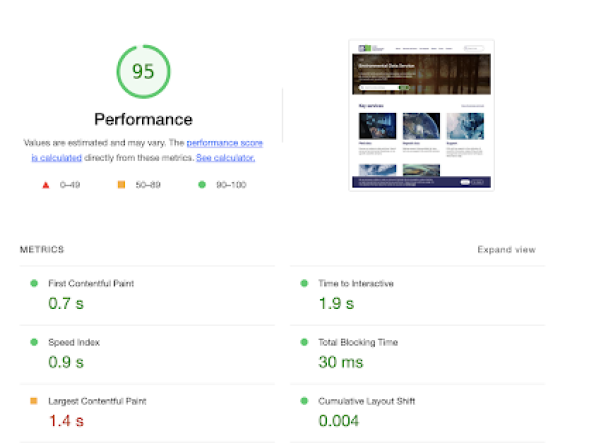This screenshot has width=590, height=443.
Task: Select the Total Blocking Time label
Action: 358,343
